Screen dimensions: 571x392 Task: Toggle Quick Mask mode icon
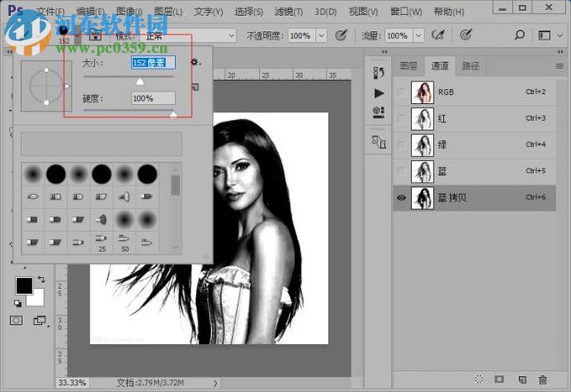pos(16,321)
